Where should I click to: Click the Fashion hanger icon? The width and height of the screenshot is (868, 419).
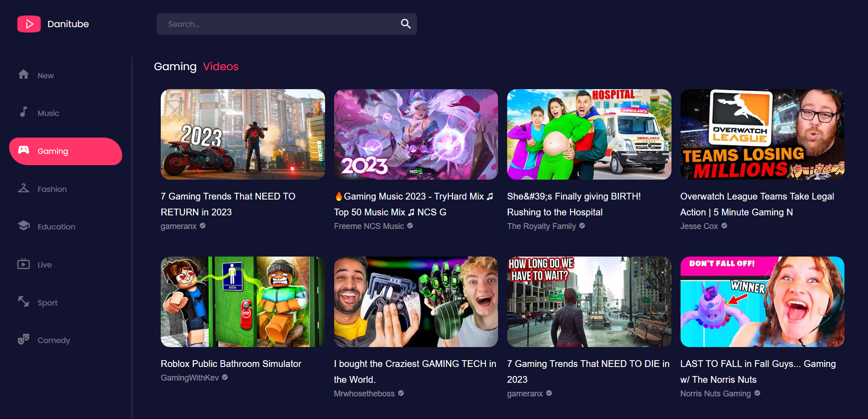point(24,188)
